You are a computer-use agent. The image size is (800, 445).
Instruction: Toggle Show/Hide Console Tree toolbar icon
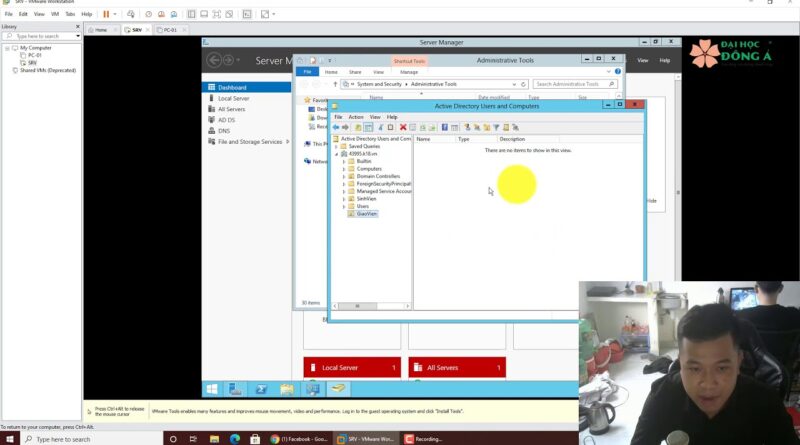point(368,128)
